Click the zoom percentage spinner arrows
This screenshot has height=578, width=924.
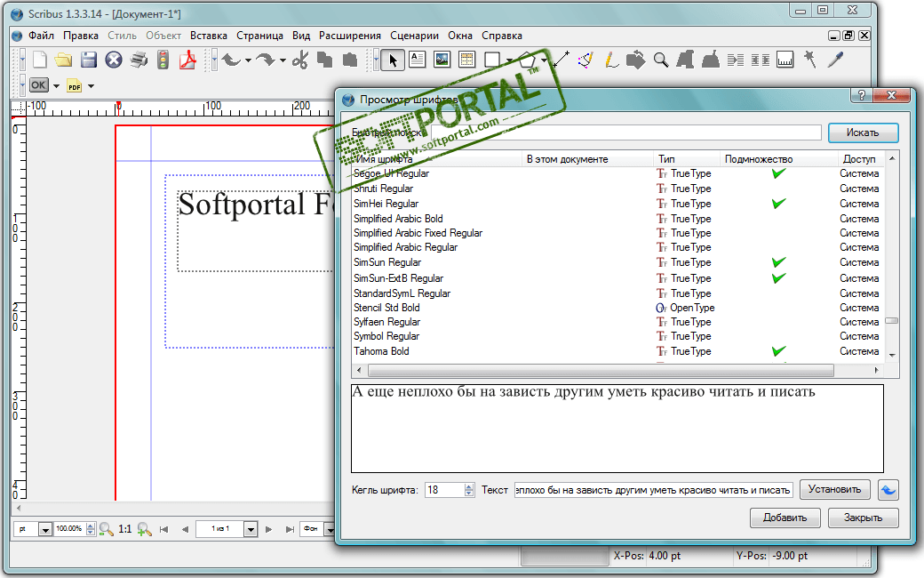[x=90, y=529]
